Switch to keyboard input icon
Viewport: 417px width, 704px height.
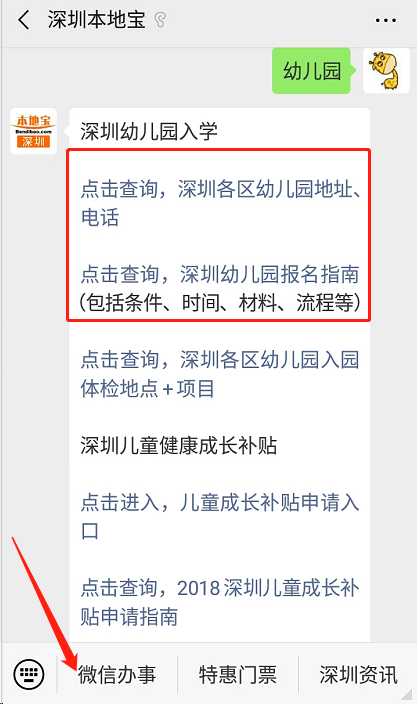point(29,674)
